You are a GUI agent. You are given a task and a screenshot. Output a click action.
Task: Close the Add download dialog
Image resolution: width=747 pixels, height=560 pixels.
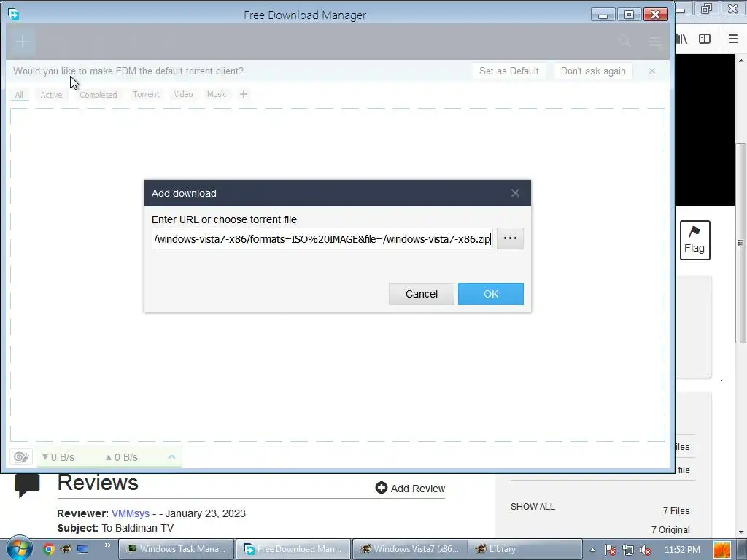515,192
